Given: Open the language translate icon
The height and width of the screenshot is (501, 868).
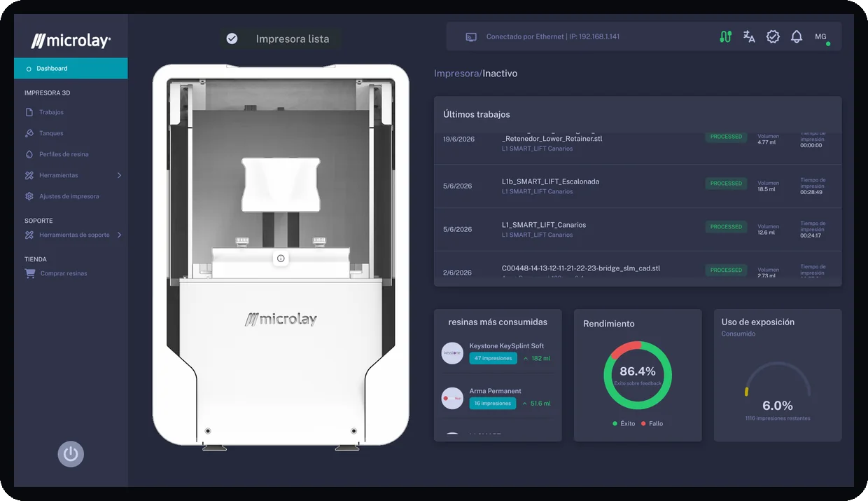Looking at the screenshot, I should pyautogui.click(x=749, y=37).
